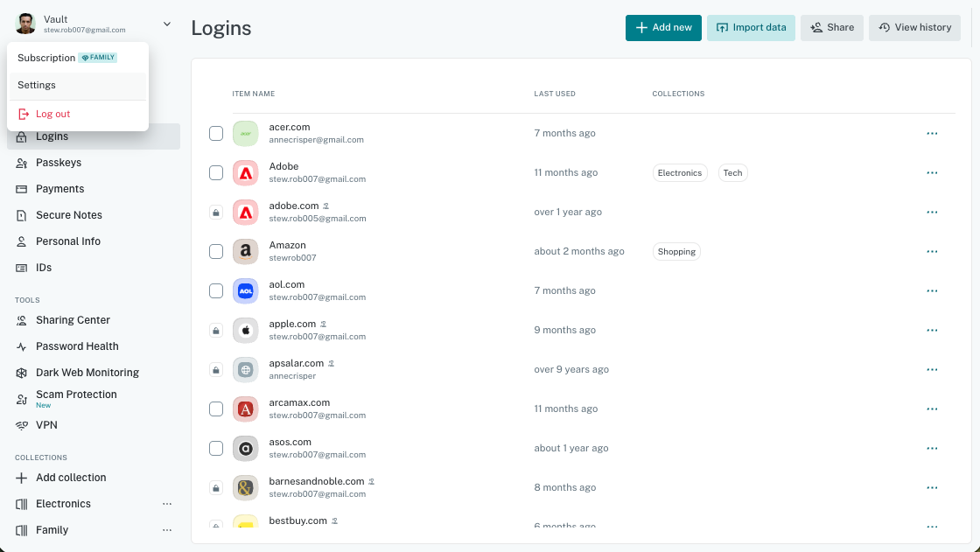Click the Add new button
980x552 pixels.
[x=663, y=27]
